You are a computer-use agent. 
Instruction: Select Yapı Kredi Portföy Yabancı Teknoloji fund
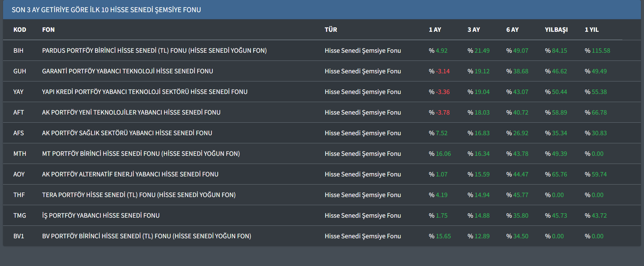pos(145,92)
